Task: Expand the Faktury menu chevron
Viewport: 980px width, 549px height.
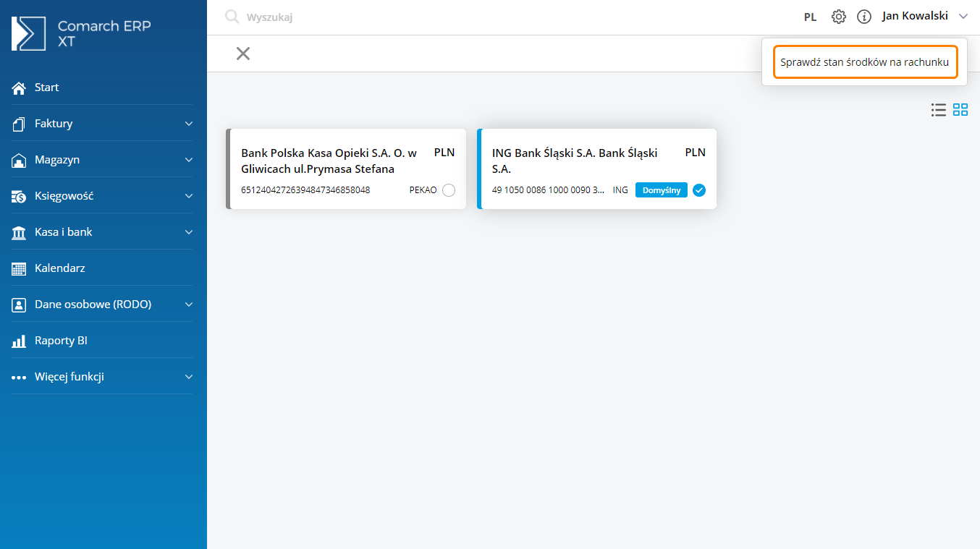Action: (189, 124)
